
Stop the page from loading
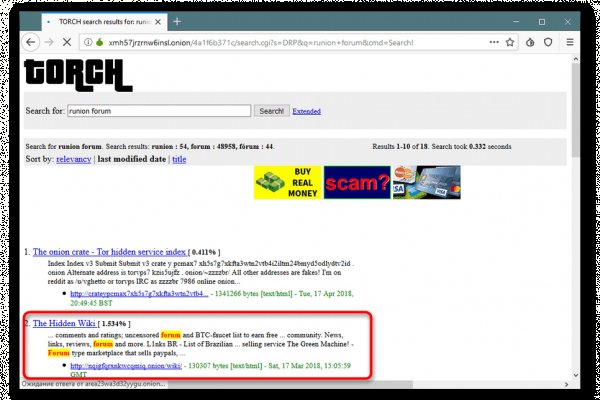coord(70,42)
